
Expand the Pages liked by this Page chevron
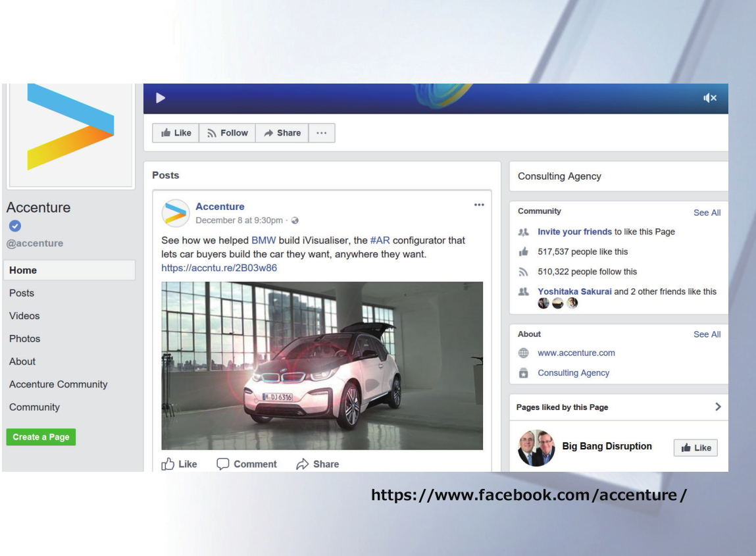coord(717,407)
